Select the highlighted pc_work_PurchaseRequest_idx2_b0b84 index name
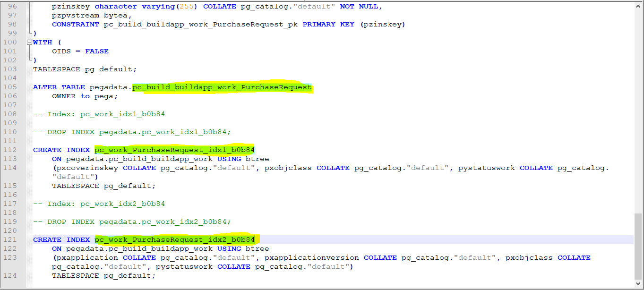This screenshot has width=644, height=290. [x=174, y=239]
